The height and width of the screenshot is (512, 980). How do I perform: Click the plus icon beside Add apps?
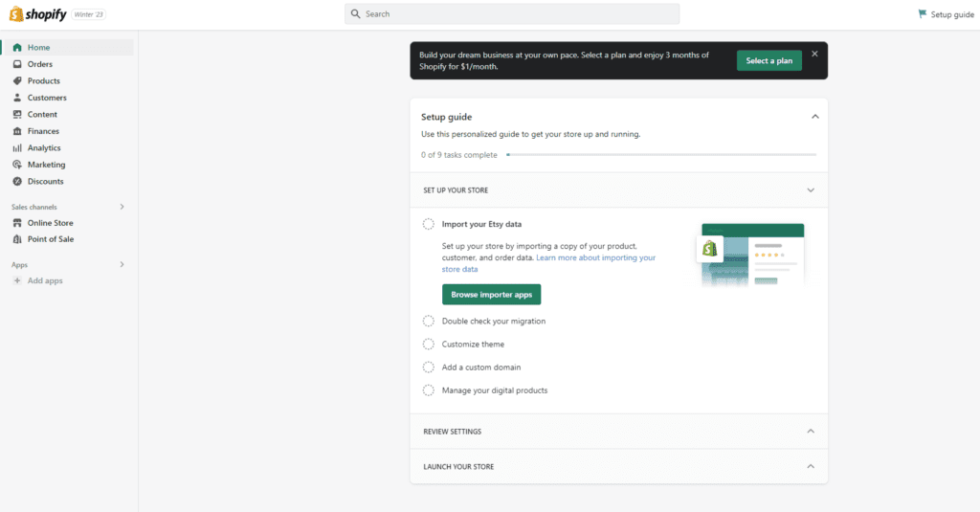pos(17,280)
